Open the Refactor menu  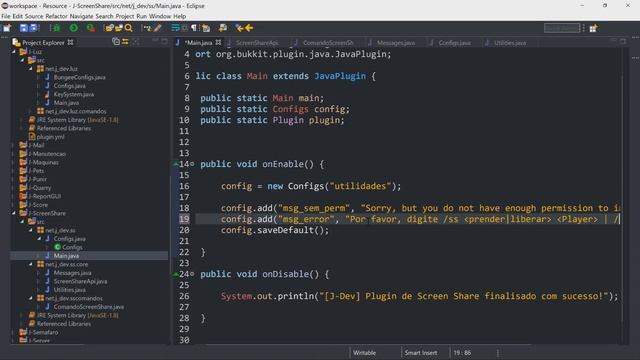[x=56, y=16]
